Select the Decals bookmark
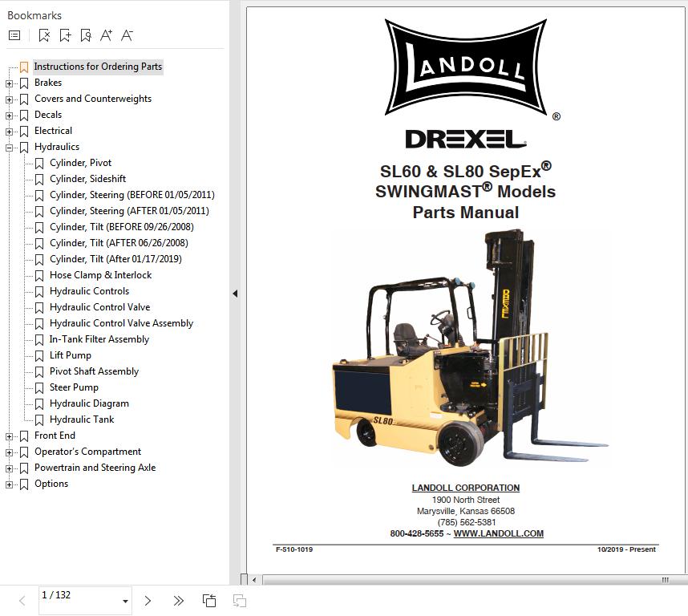This screenshot has width=688, height=616. tap(48, 115)
